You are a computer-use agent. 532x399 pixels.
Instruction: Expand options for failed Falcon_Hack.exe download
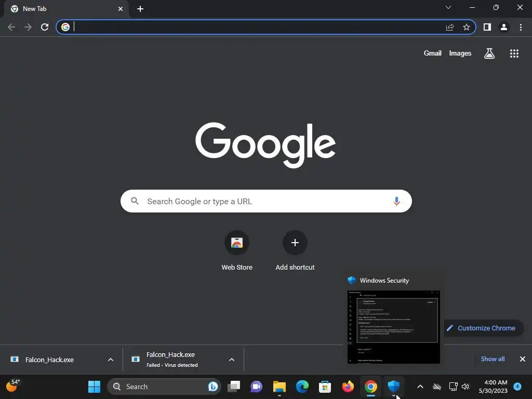pyautogui.click(x=232, y=360)
